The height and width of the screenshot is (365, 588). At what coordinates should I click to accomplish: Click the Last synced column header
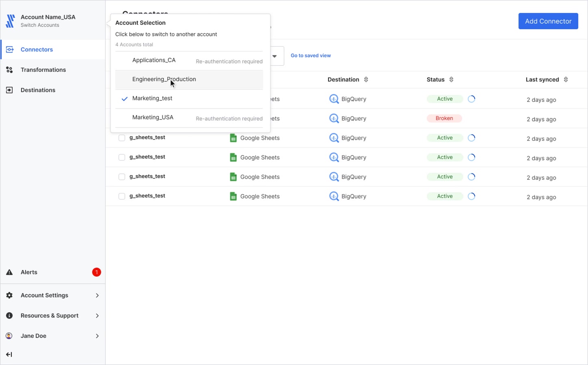[x=542, y=79]
